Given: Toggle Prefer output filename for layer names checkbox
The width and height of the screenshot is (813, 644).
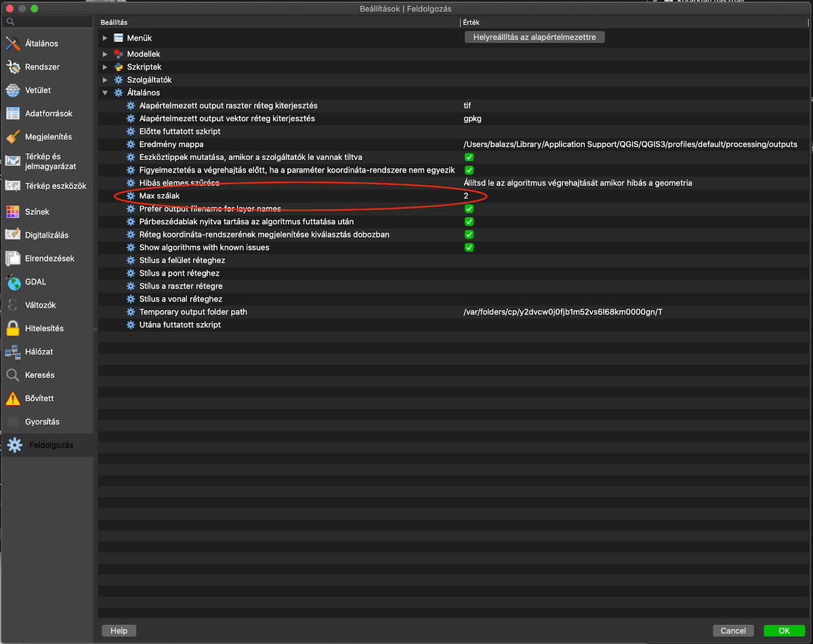Looking at the screenshot, I should point(469,209).
